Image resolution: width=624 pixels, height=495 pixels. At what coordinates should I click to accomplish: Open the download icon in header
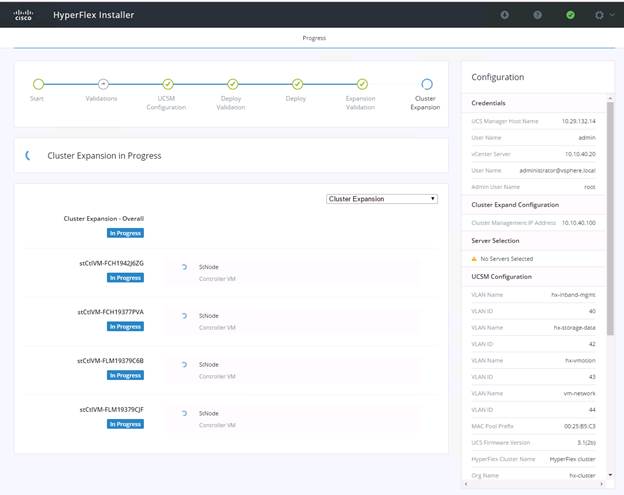coord(505,15)
